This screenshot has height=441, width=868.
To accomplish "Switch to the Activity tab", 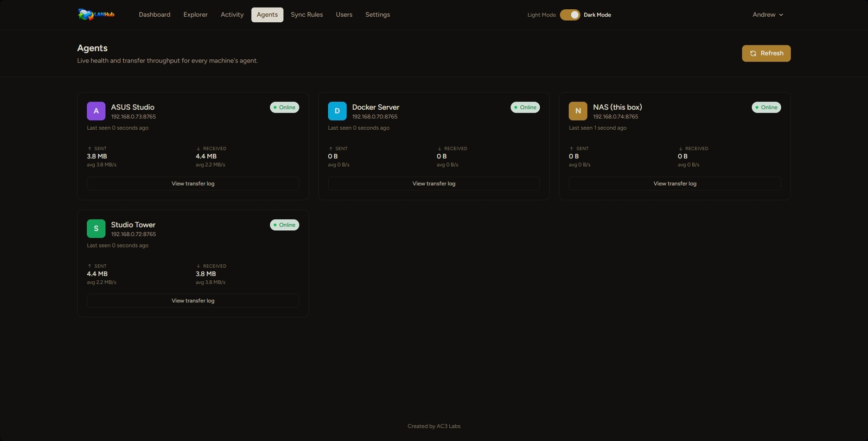I will [x=232, y=15].
